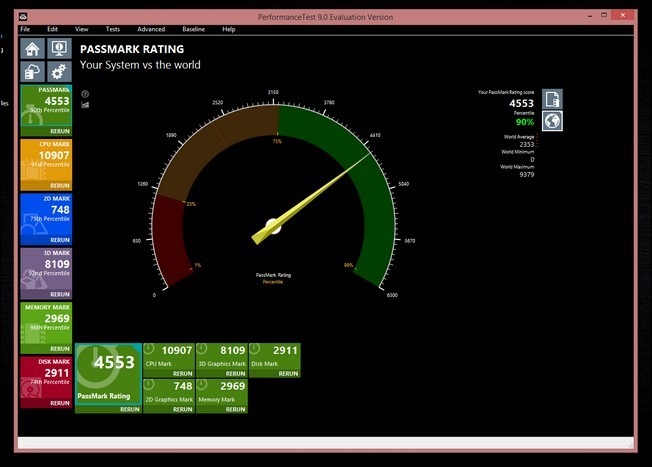Select the 2D MARK 748 sidebar tile
The image size is (652, 467).
click(46, 215)
